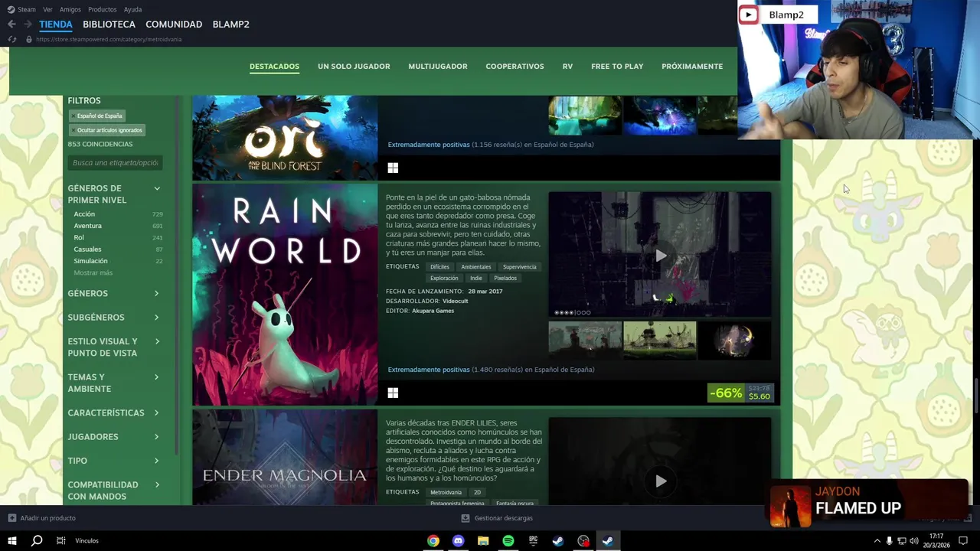Click the Metroidvania tag on Ender Magnolia
980x551 pixels.
coord(446,492)
